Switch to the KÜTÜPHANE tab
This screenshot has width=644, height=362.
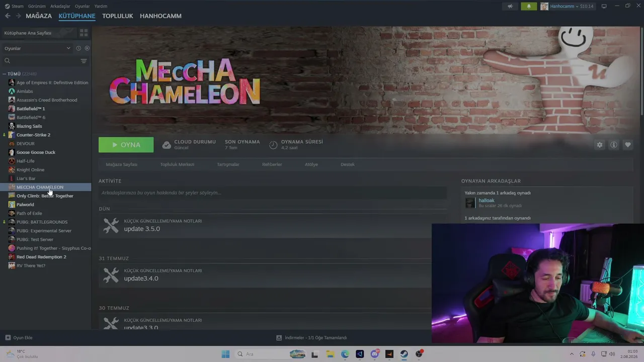(x=77, y=16)
